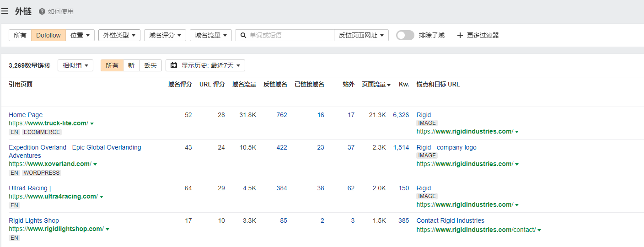The height and width of the screenshot is (247, 644).
Task: Expand the ultra4racing.com URL arrow
Action: (x=102, y=197)
